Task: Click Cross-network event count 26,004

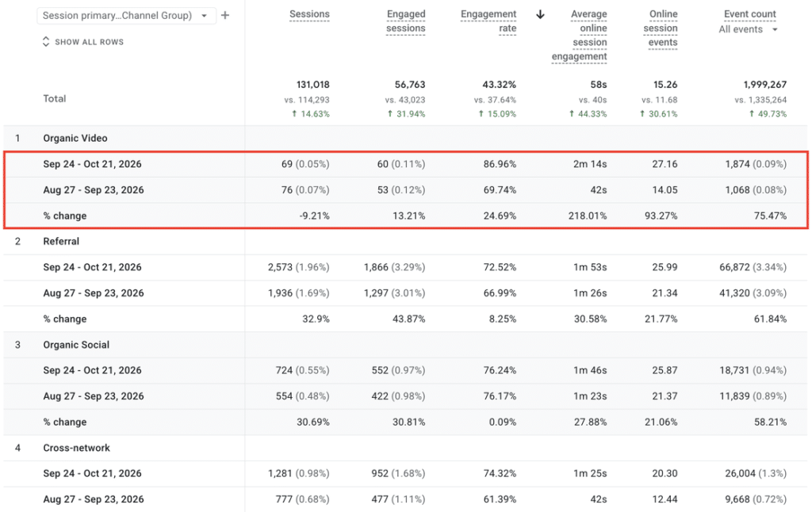Action: point(740,473)
